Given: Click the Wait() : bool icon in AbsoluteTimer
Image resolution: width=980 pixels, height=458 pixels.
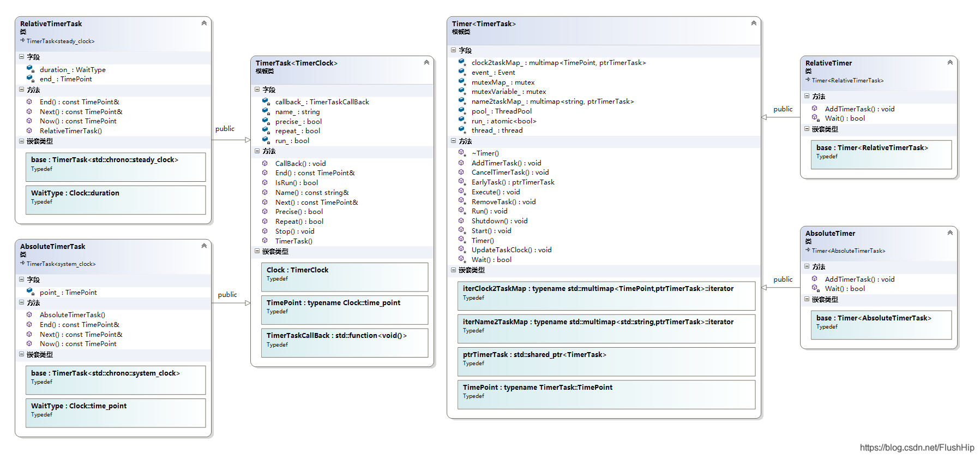Looking at the screenshot, I should [815, 288].
